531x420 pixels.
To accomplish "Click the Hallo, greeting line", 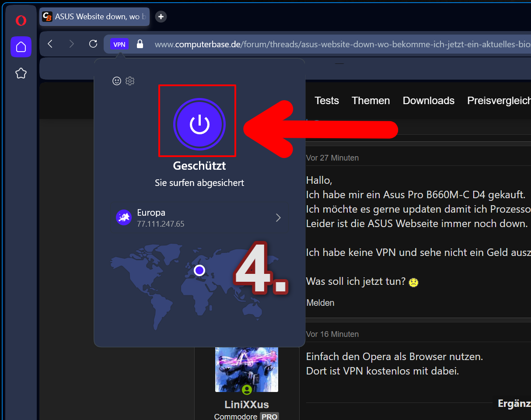I will tap(319, 180).
